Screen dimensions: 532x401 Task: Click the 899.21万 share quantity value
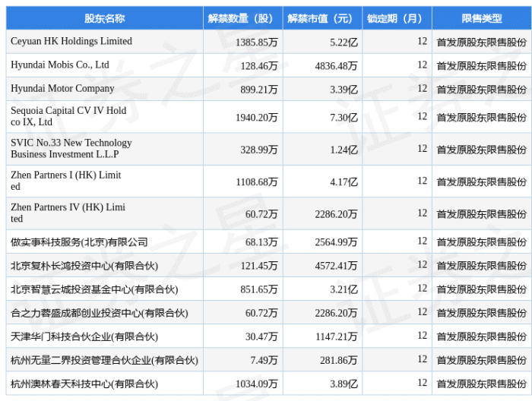click(x=259, y=90)
